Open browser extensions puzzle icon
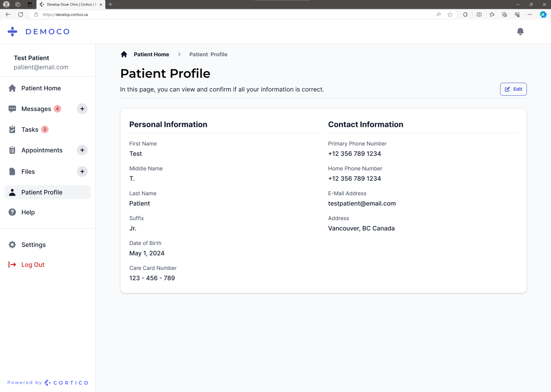 click(x=465, y=15)
